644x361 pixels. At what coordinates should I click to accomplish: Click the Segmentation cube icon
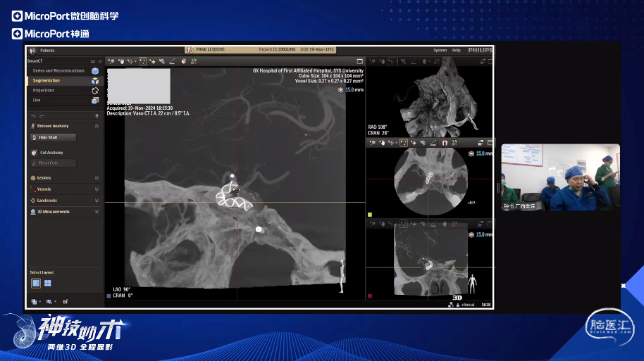(x=95, y=81)
